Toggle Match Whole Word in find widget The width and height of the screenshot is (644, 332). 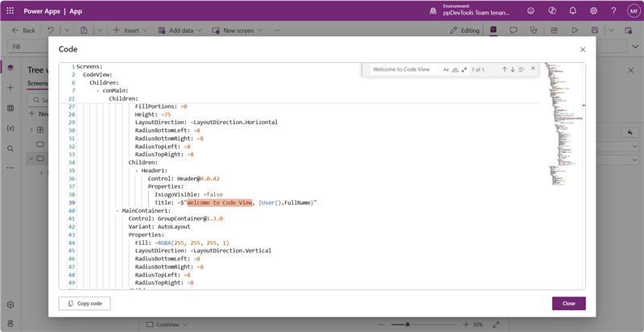tap(455, 70)
